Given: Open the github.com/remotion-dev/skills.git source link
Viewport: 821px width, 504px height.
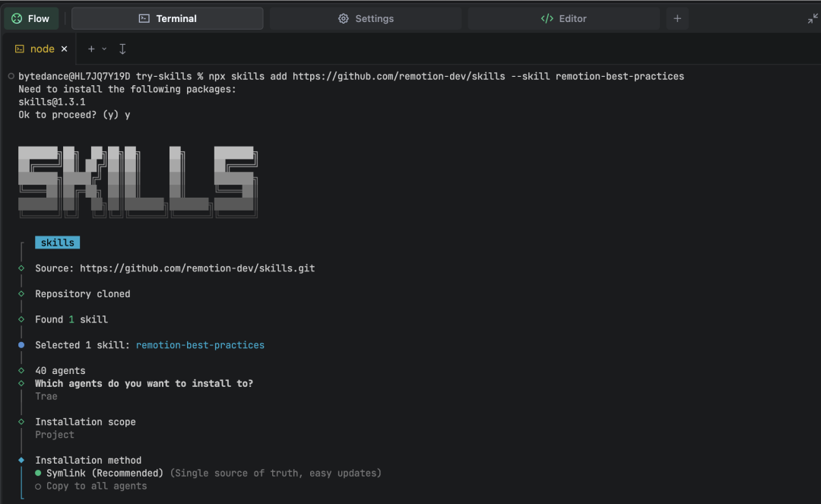Looking at the screenshot, I should [x=198, y=268].
